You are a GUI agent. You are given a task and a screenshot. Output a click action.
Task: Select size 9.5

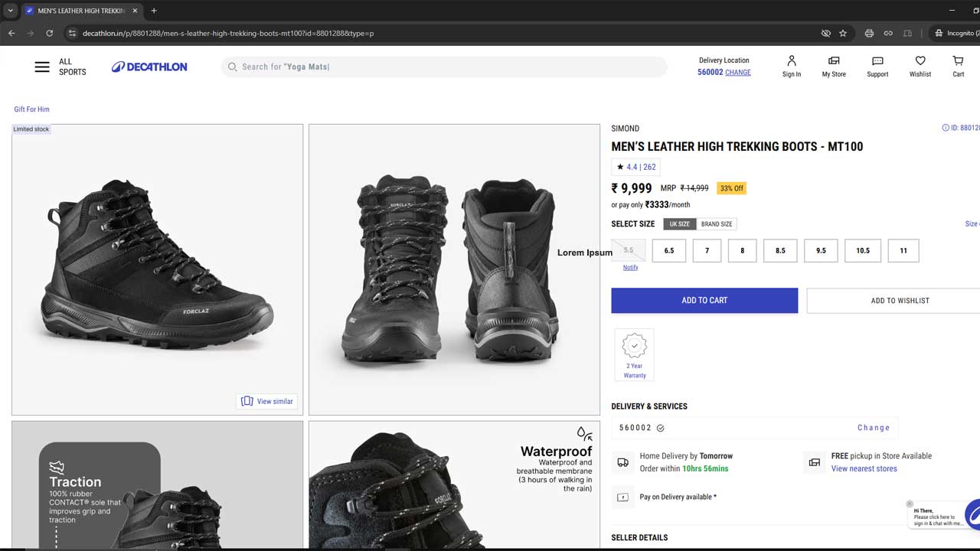pyautogui.click(x=821, y=250)
